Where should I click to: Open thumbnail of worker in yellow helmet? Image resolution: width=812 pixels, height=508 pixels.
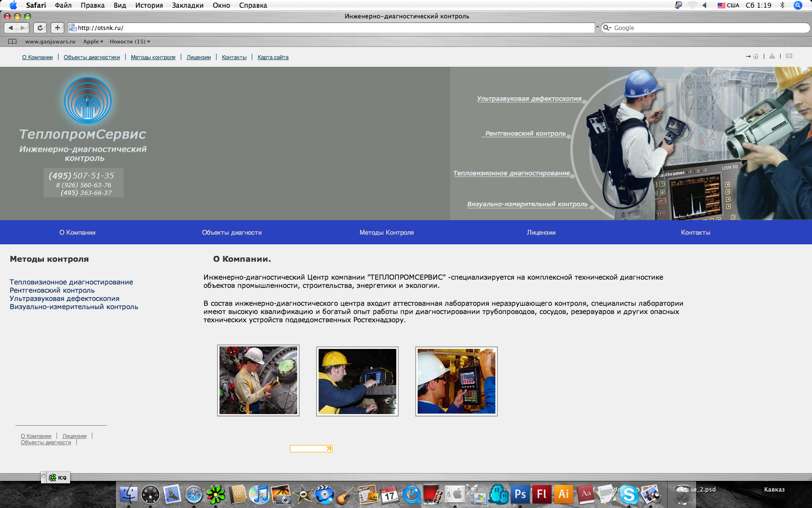coord(357,381)
